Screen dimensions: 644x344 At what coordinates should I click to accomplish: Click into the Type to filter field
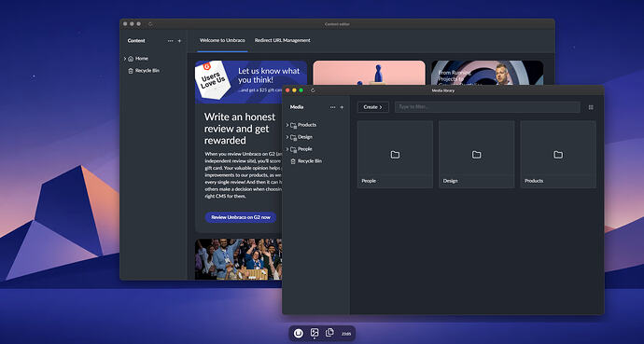pyautogui.click(x=487, y=107)
